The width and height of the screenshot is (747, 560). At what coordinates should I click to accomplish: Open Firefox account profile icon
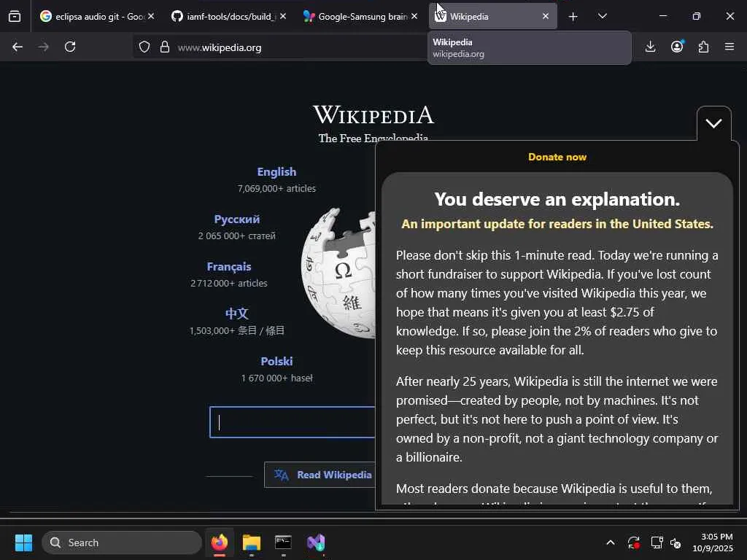click(677, 46)
